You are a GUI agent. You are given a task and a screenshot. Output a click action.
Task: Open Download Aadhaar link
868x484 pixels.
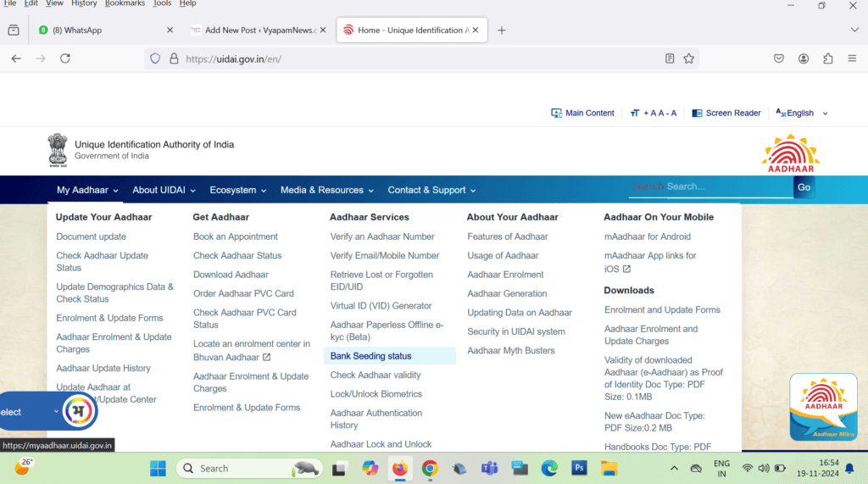231,275
